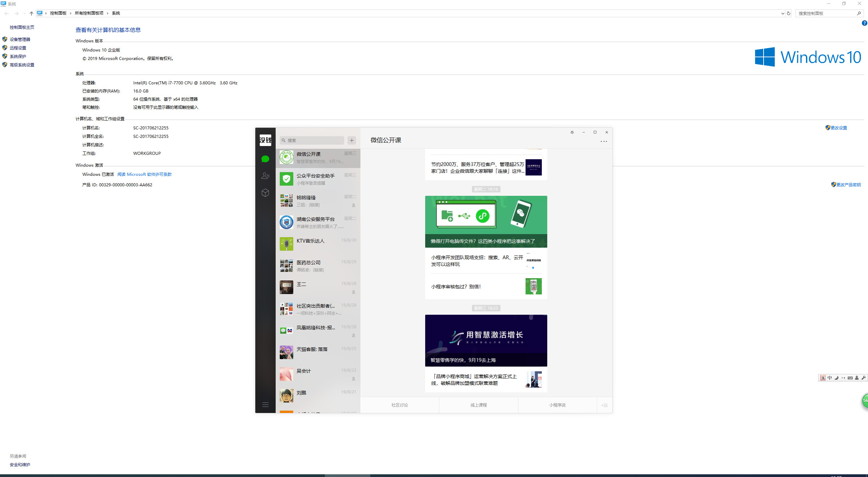Open article 懒得打开电脑传文件 banner

click(486, 222)
